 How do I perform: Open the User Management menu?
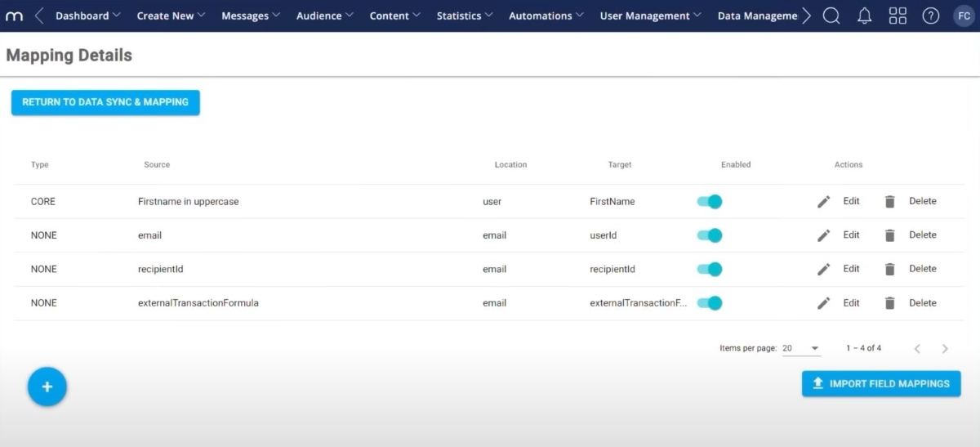(x=650, y=16)
